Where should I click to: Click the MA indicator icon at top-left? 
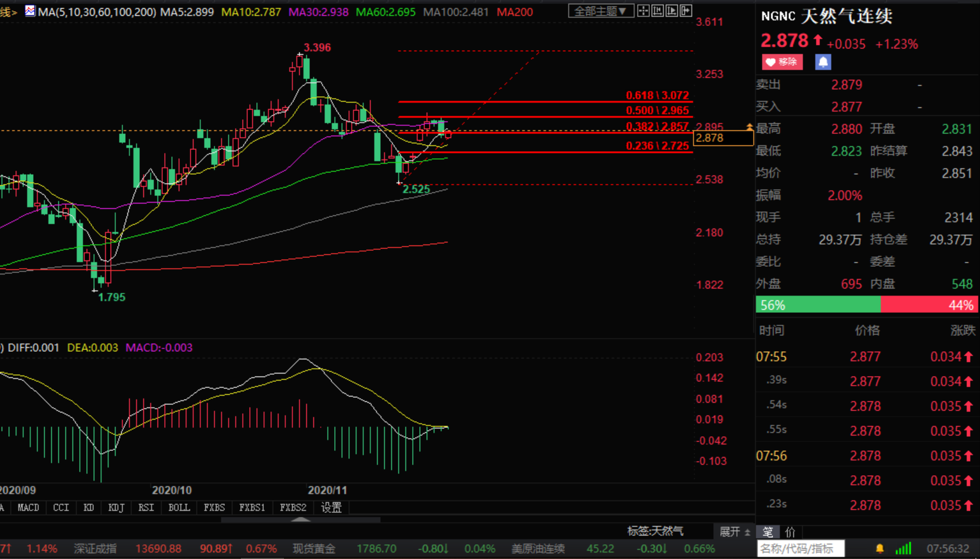[30, 11]
